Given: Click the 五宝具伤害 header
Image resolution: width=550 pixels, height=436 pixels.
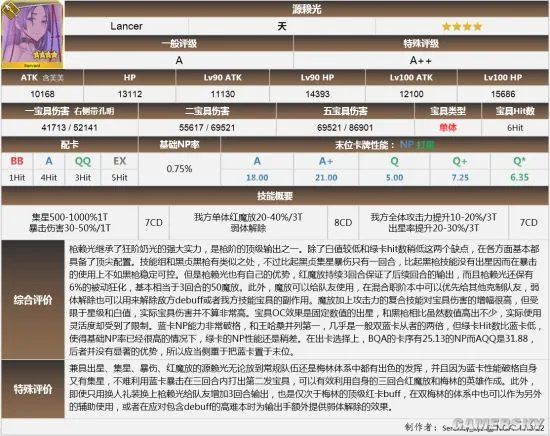Looking at the screenshot, I should coord(345,111).
